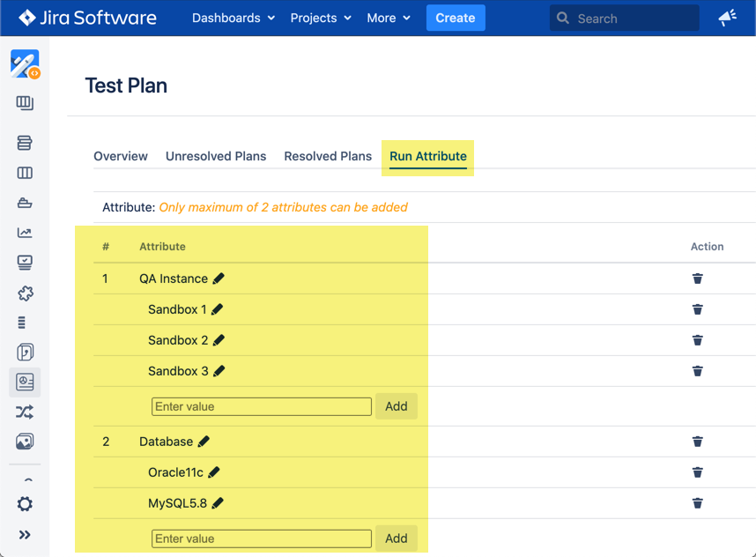756x557 pixels.
Task: Open the gear settings icon in sidebar
Action: [x=25, y=504]
